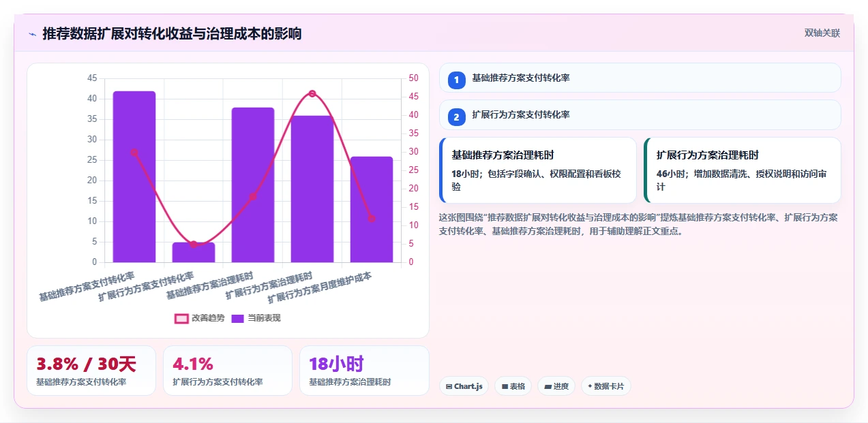The width and height of the screenshot is (868, 423).
Task: Click the summary paragraph starting 这张图围绕
Action: [639, 224]
